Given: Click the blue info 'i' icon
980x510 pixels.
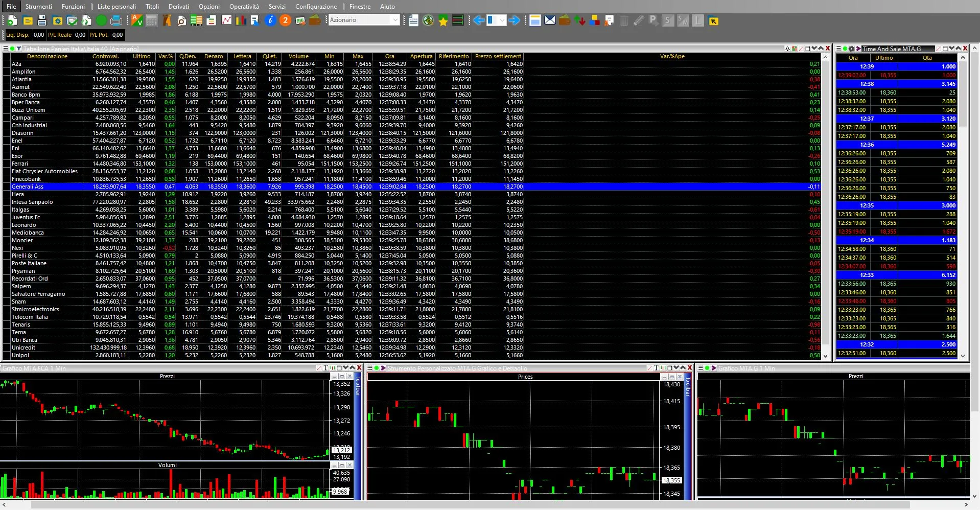Looking at the screenshot, I should (270, 20).
